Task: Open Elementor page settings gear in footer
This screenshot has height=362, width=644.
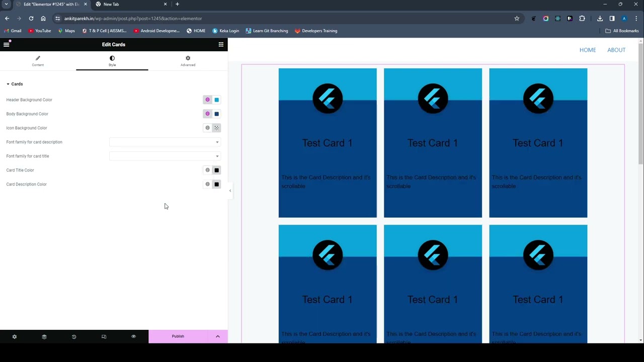Action: point(15,336)
